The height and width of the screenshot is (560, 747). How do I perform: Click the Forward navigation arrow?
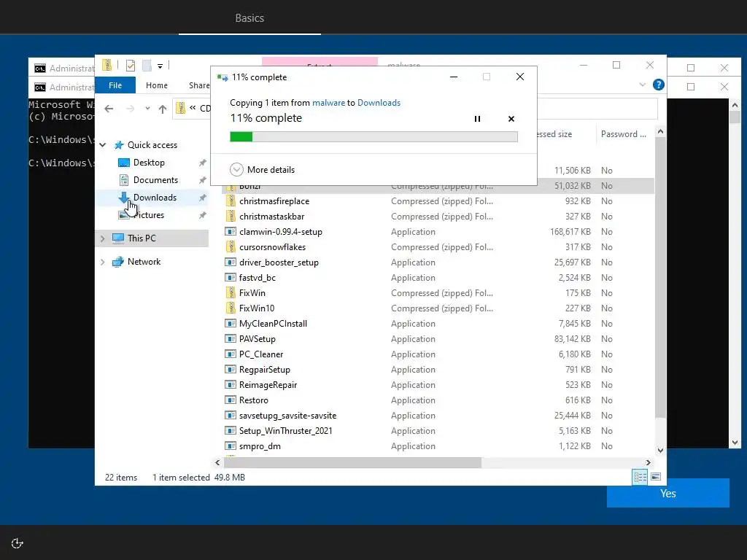click(131, 109)
